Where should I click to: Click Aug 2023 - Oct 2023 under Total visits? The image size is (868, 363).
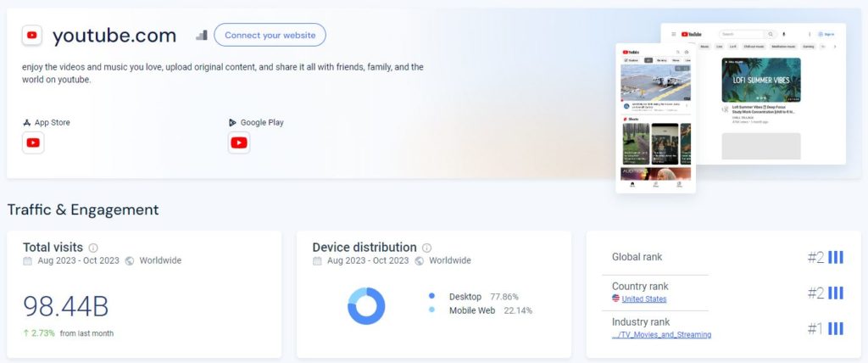(x=79, y=260)
